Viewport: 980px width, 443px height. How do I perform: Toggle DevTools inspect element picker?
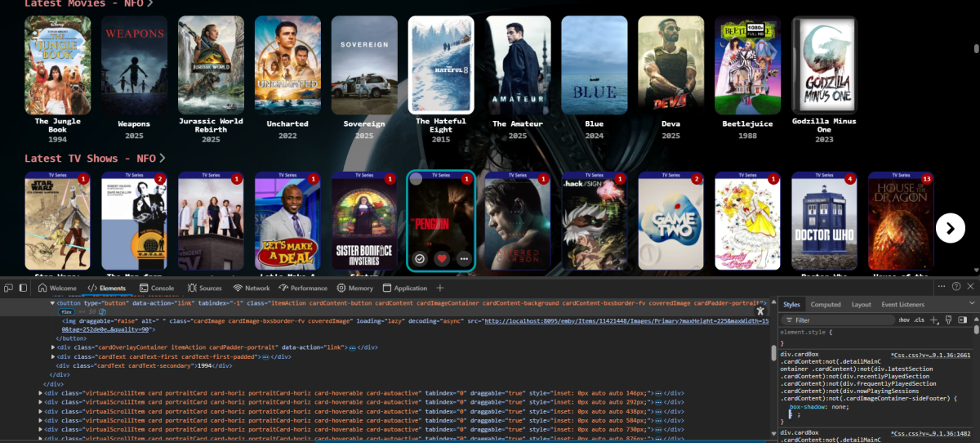point(7,288)
